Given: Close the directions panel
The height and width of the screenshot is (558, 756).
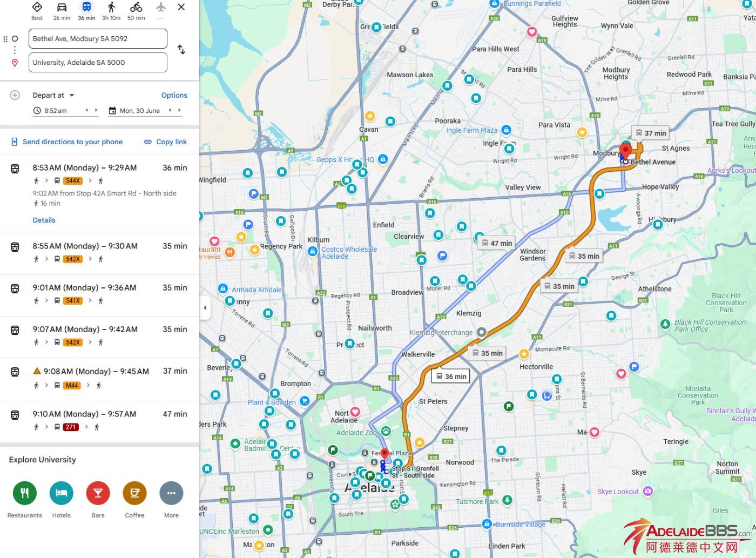Looking at the screenshot, I should tap(181, 7).
